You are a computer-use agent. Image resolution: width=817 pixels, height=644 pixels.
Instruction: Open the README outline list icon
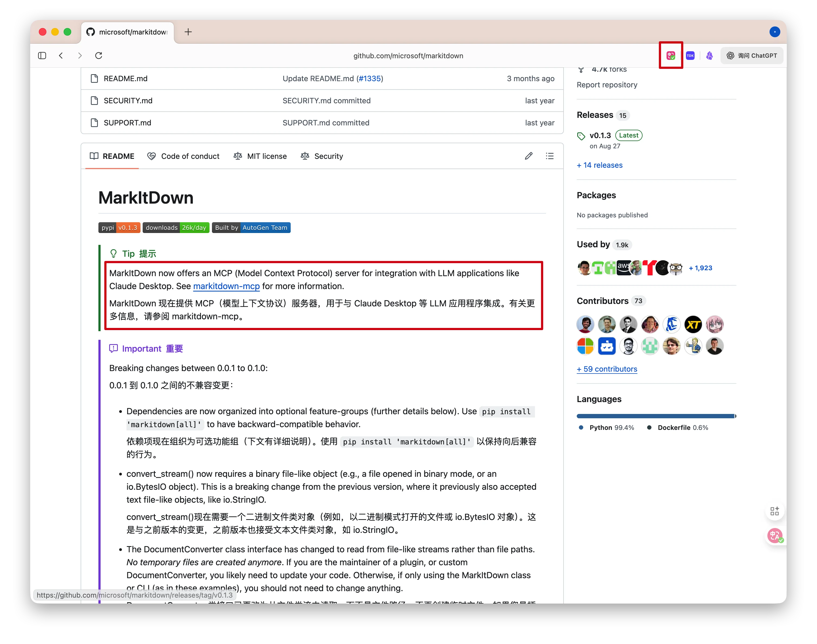tap(549, 156)
